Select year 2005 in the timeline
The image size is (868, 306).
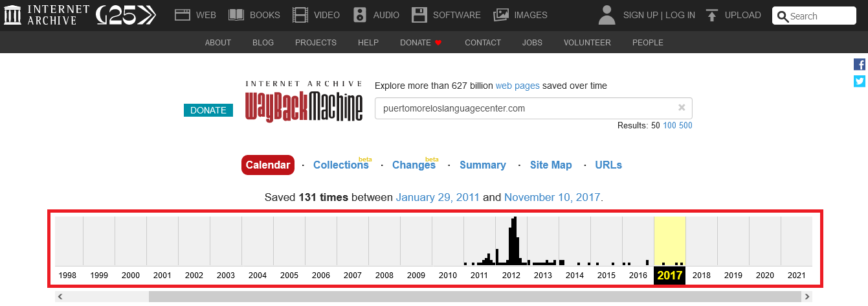pos(289,275)
